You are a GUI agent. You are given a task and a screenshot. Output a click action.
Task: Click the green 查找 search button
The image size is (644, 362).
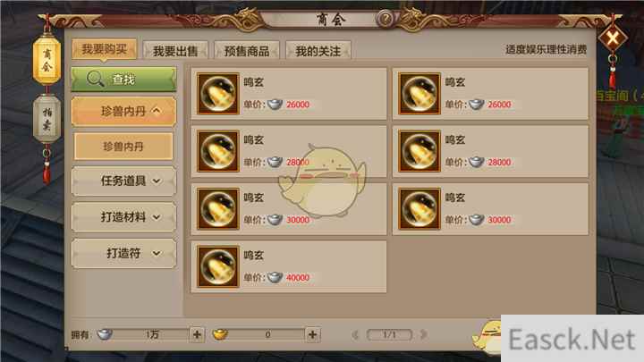pyautogui.click(x=123, y=79)
